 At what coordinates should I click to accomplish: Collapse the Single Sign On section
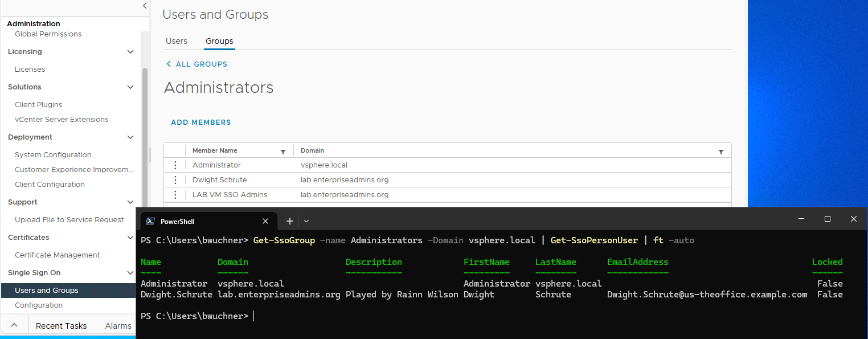130,273
